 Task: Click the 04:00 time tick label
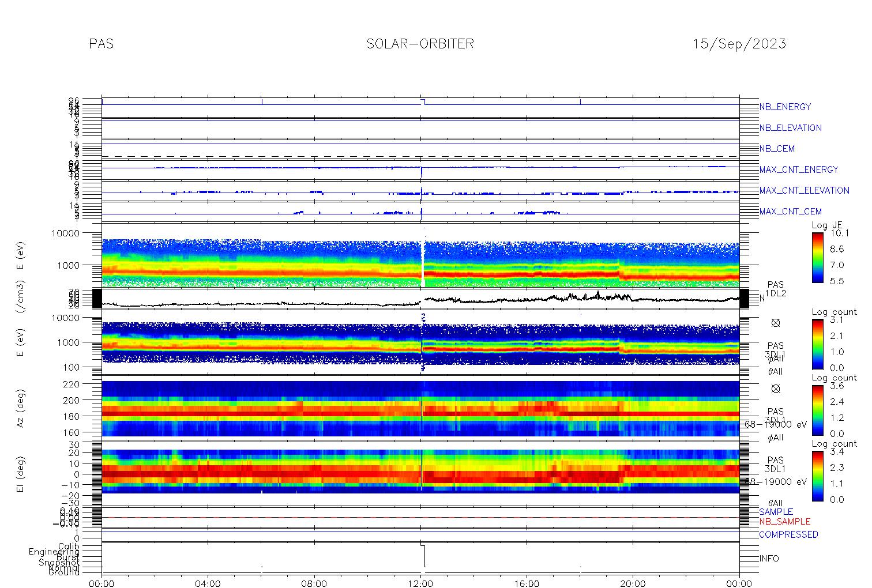(x=208, y=583)
